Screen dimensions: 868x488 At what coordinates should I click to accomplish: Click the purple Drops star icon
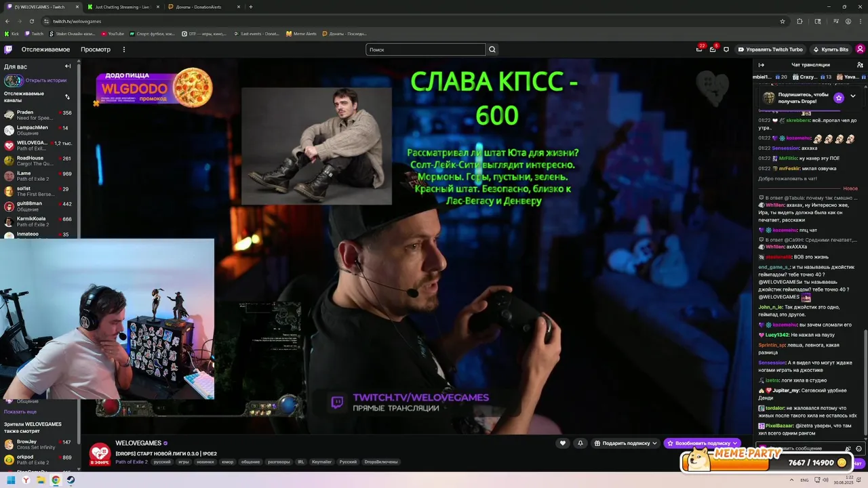coord(839,98)
